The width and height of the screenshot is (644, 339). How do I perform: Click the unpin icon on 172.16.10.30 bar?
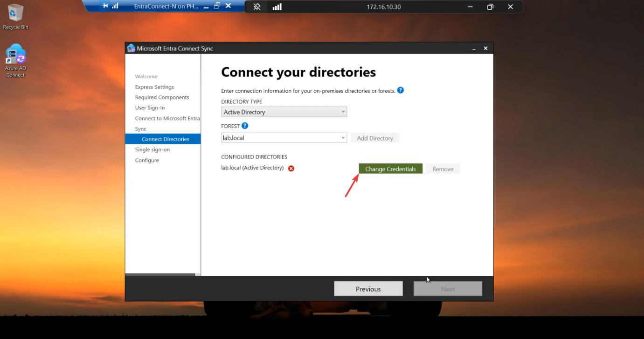click(x=257, y=7)
